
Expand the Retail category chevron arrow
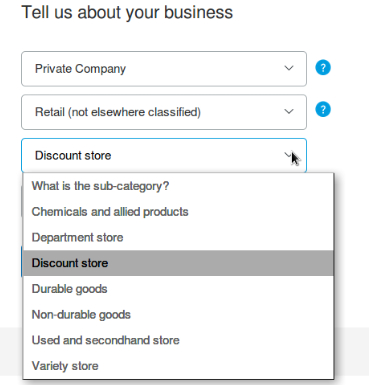coord(289,112)
